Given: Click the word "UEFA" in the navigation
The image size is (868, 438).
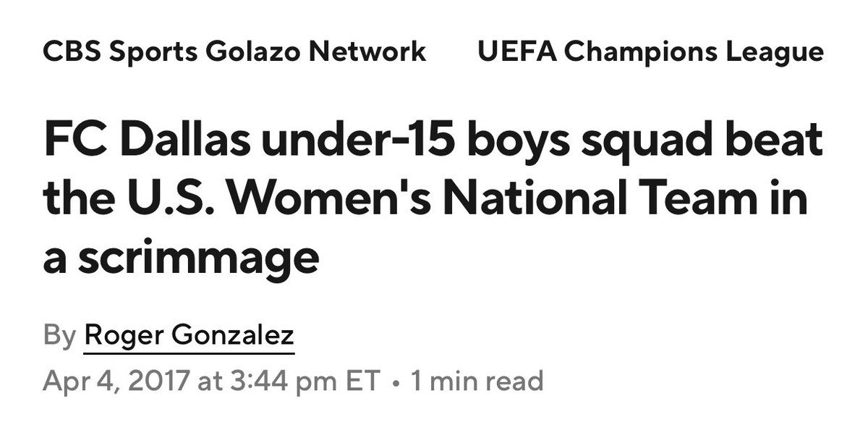Looking at the screenshot, I should pos(517,52).
